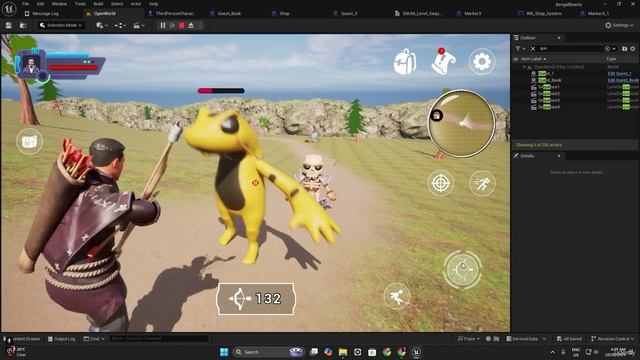Toggle the visibility eye column header in Outliner
Image resolution: width=640 pixels, height=360 pixels.
516,59
